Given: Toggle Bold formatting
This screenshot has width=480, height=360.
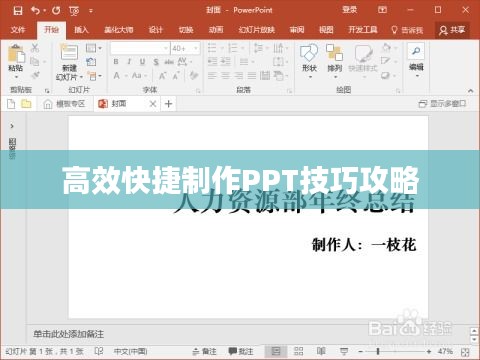Looking at the screenshot, I should coord(116,62).
